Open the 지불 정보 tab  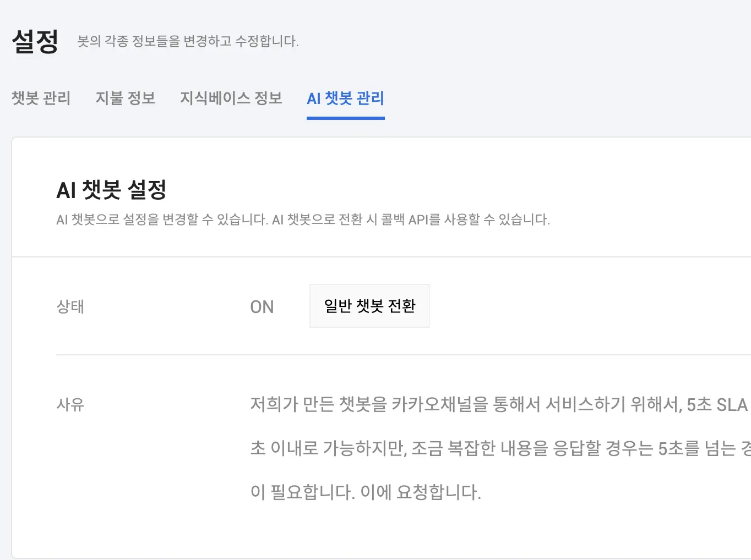click(x=126, y=98)
